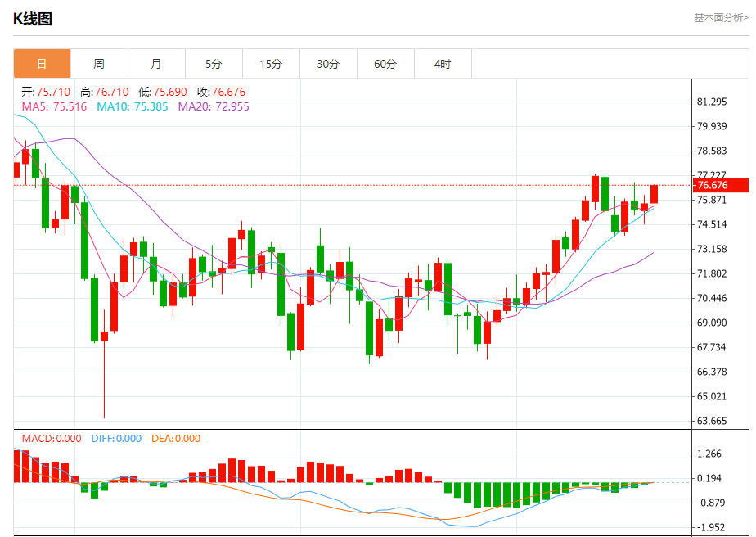Viewport: 756px width, 537px height.
Task: Click the DEA:0.000 indicator label
Action: tap(176, 439)
